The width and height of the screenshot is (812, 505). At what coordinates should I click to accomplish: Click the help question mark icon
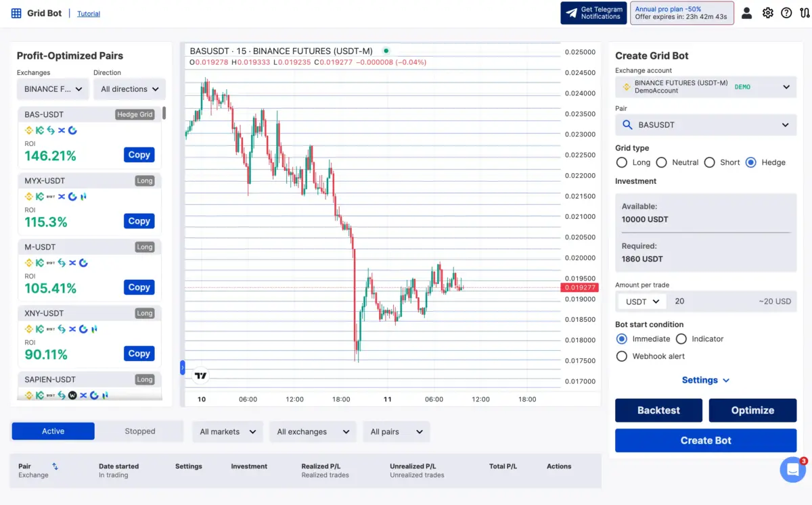(786, 13)
